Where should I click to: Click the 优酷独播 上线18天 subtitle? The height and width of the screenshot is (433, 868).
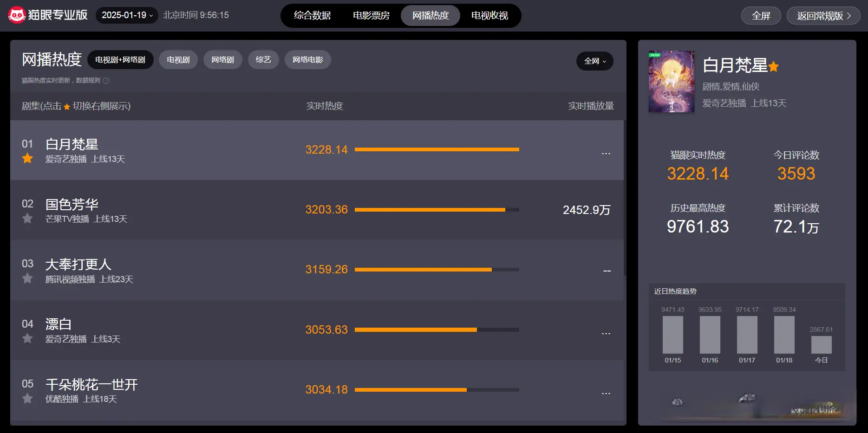81,399
